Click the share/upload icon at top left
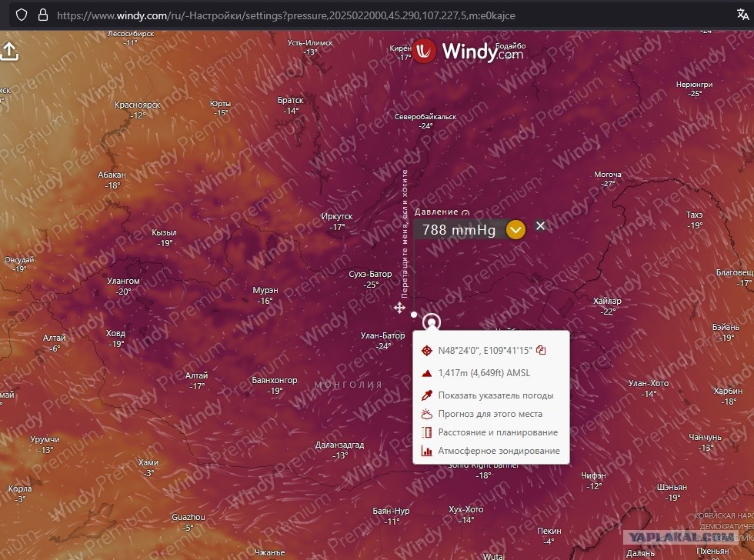This screenshot has width=754, height=560. pyautogui.click(x=9, y=52)
